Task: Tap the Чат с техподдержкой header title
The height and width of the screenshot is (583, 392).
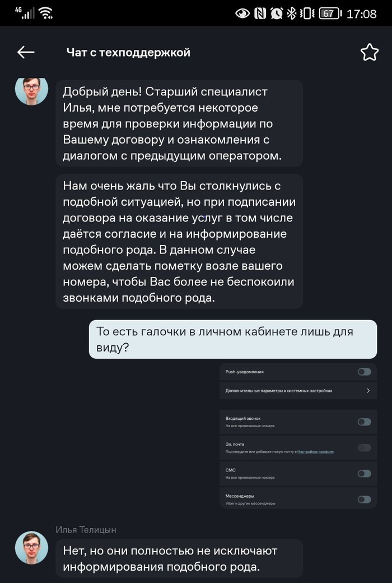Action: [x=128, y=53]
